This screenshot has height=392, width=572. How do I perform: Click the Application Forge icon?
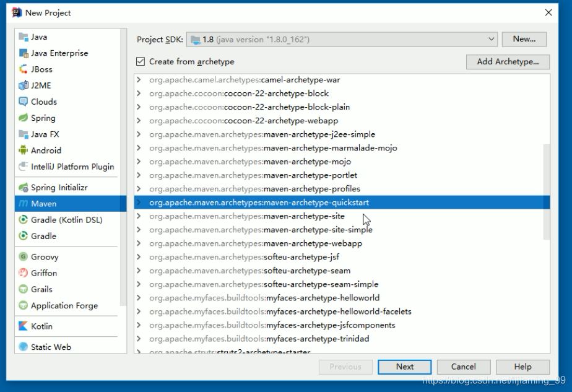click(24, 305)
